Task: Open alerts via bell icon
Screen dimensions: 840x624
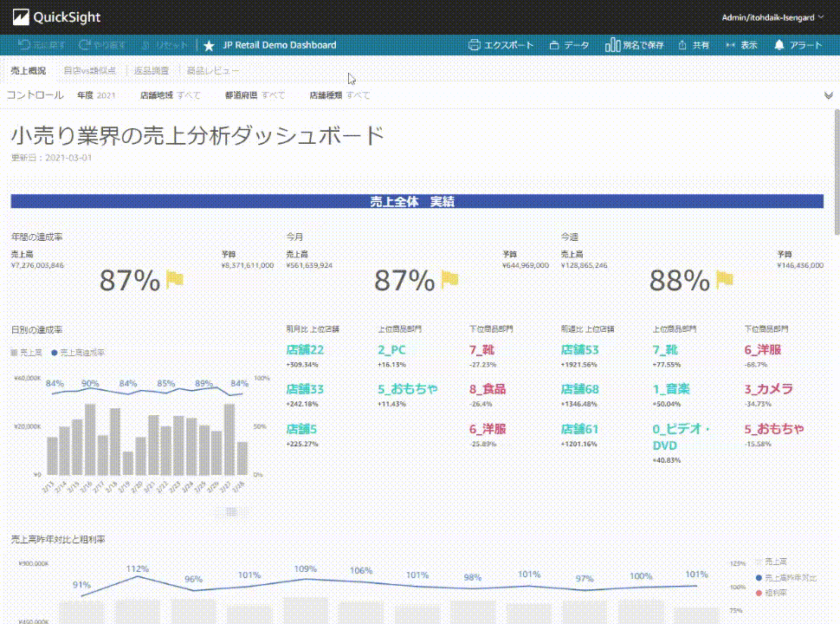Action: (x=779, y=45)
